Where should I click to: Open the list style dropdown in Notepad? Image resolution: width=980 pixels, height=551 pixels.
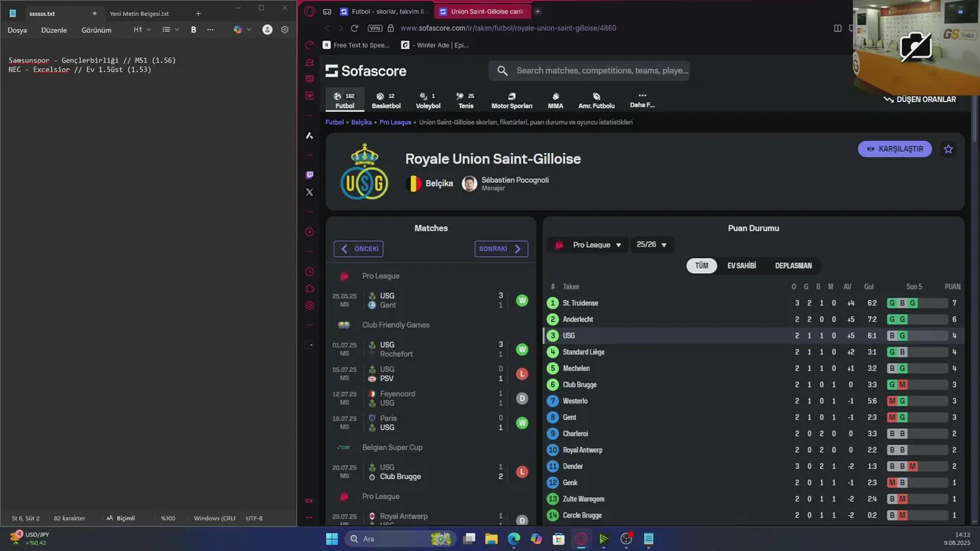[x=171, y=30]
